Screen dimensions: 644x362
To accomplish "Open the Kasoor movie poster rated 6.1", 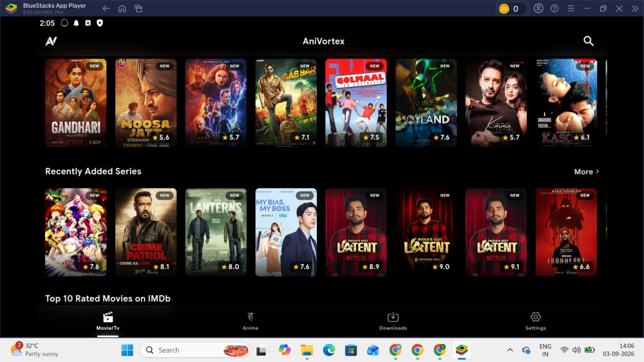I will 566,103.
